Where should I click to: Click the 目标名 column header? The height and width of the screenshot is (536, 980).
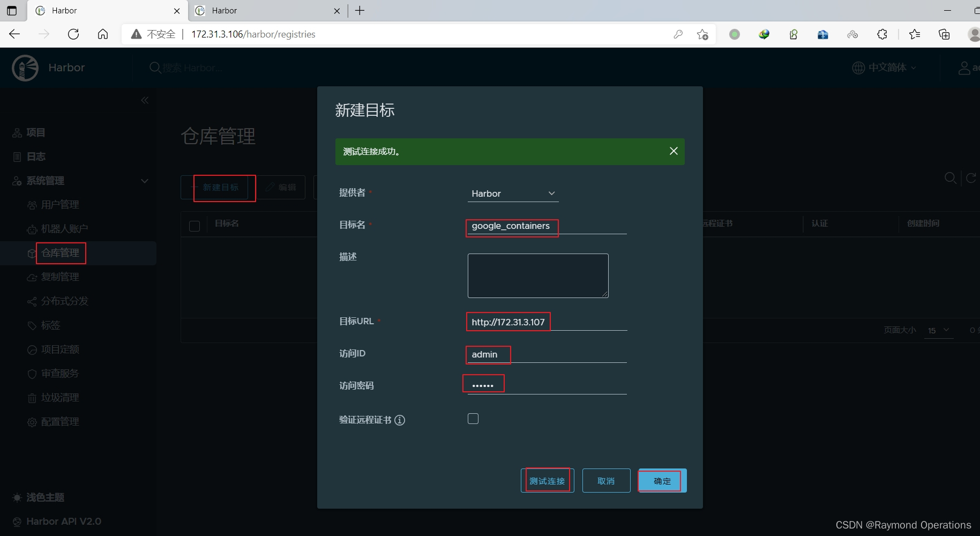227,224
